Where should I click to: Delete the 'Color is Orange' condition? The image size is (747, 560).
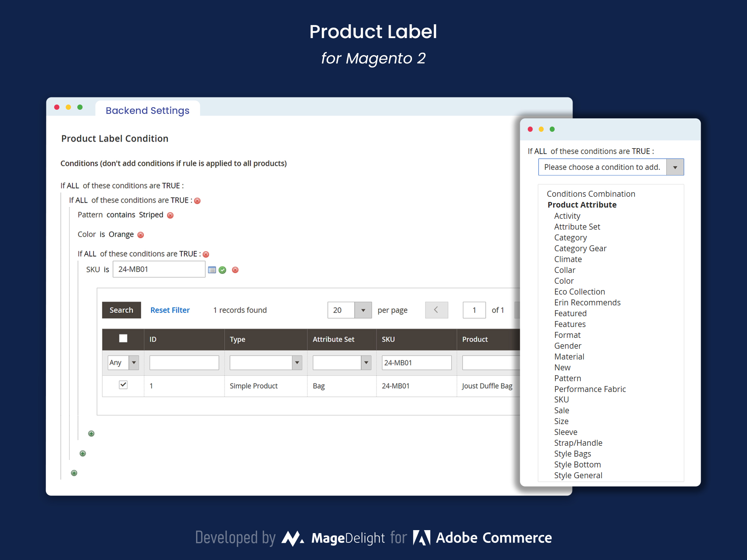pos(140,235)
